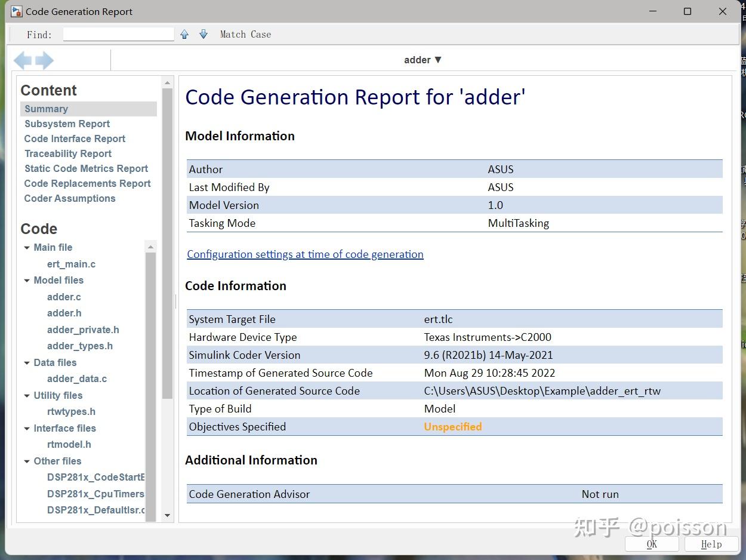Open the adder model dropdown
Viewport: 746px width, 560px height.
(x=423, y=60)
